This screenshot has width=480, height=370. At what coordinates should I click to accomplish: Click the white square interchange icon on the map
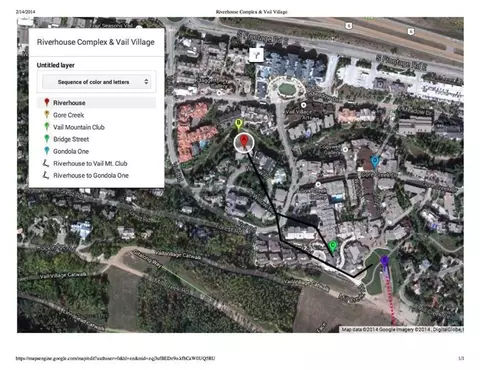pos(256,55)
